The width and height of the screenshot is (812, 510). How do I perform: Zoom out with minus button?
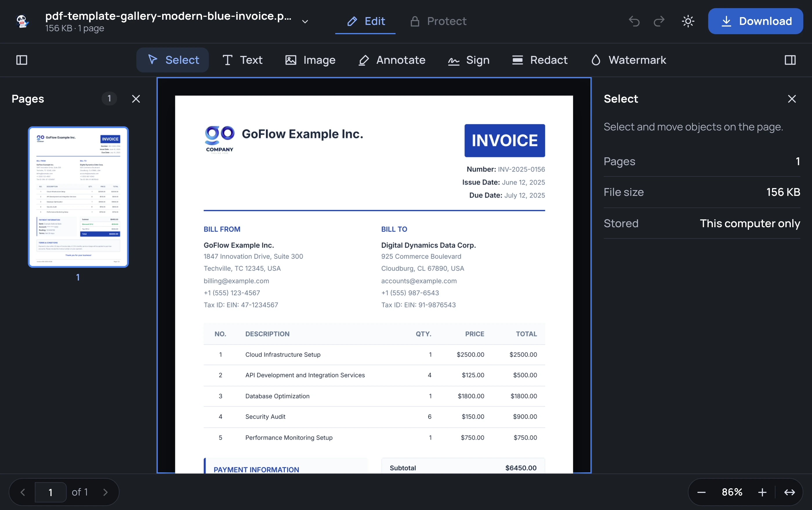[x=702, y=492]
